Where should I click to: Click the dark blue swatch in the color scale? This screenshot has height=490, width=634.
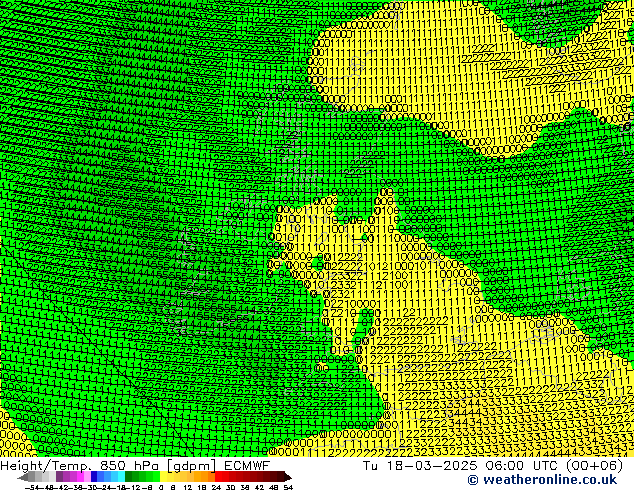click(94, 477)
